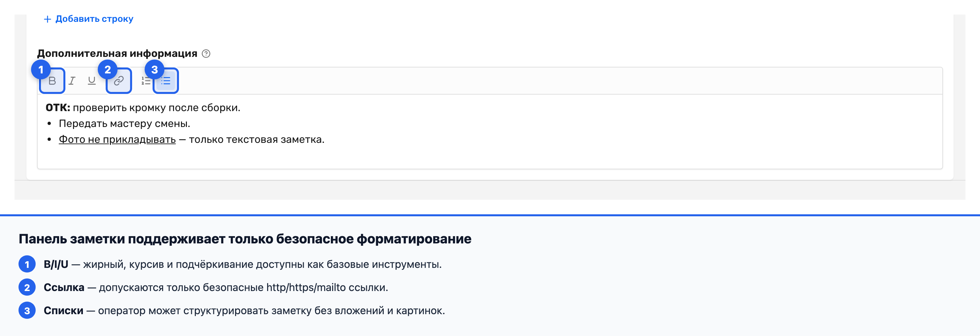The height and width of the screenshot is (336, 980).
Task: Toggle underline formatting button
Action: (x=92, y=81)
